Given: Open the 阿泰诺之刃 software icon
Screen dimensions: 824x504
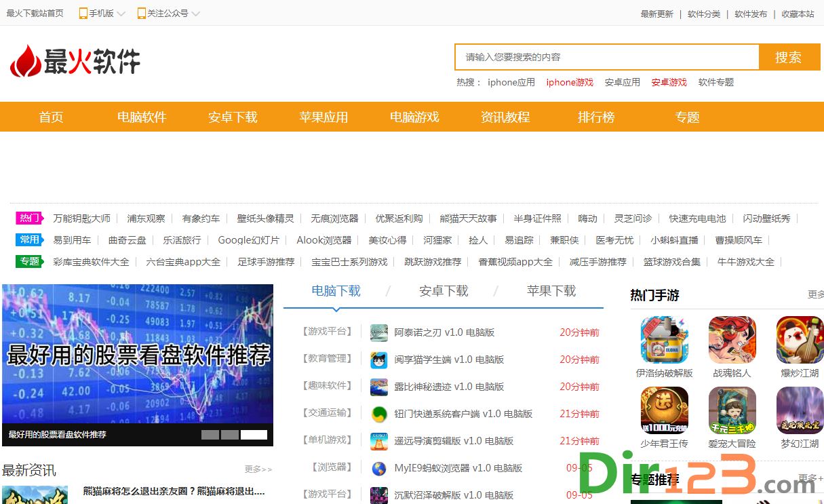Looking at the screenshot, I should point(379,332).
